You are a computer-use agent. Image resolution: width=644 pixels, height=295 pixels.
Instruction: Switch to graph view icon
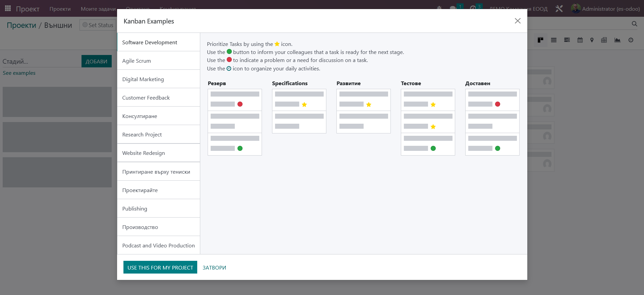click(x=618, y=40)
